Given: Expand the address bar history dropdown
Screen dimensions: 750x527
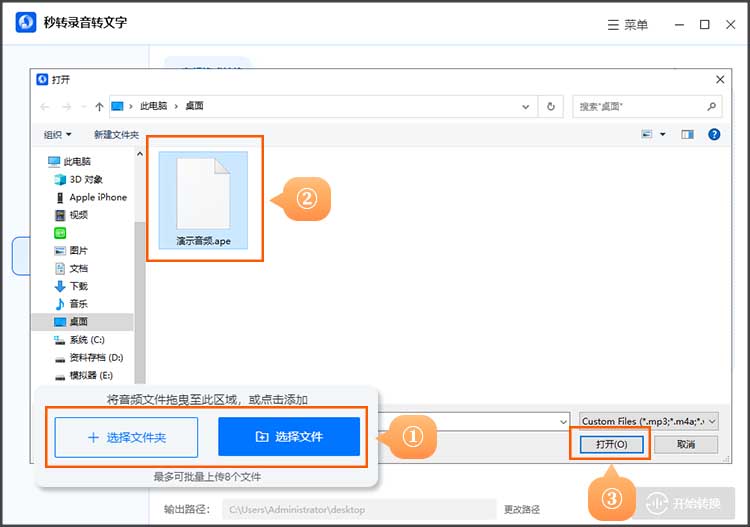Looking at the screenshot, I should coord(527,106).
